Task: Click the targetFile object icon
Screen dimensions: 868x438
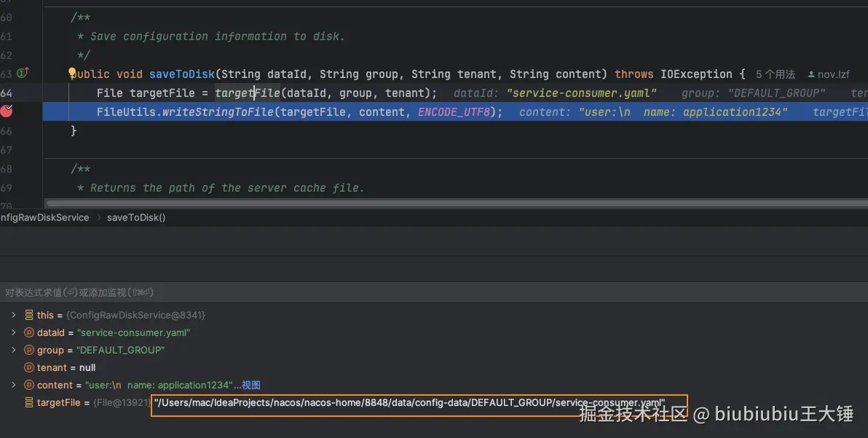Action: pyautogui.click(x=29, y=402)
